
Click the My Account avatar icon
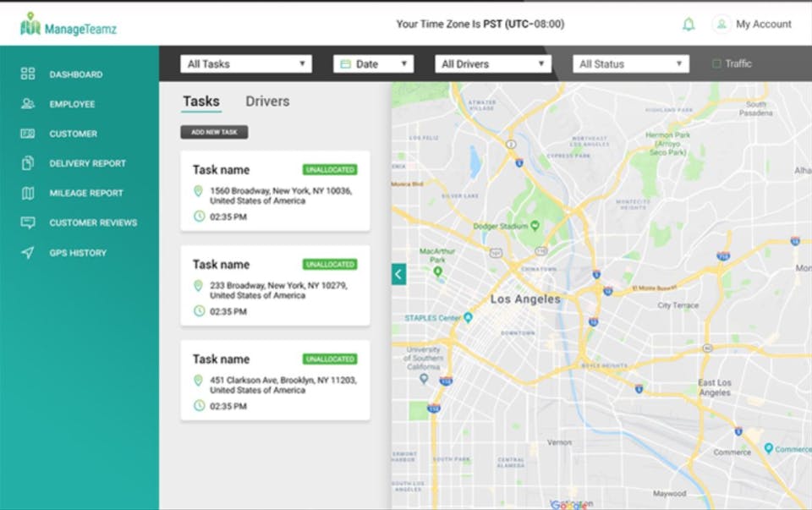coord(721,25)
